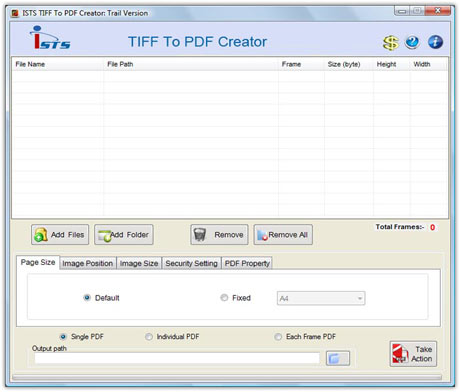Open the blue info about icon
460x392 pixels.
(435, 42)
